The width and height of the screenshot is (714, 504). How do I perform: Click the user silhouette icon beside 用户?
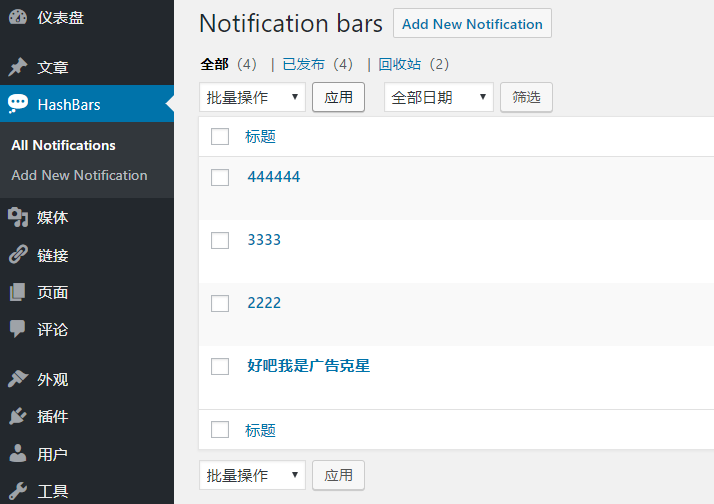click(18, 453)
